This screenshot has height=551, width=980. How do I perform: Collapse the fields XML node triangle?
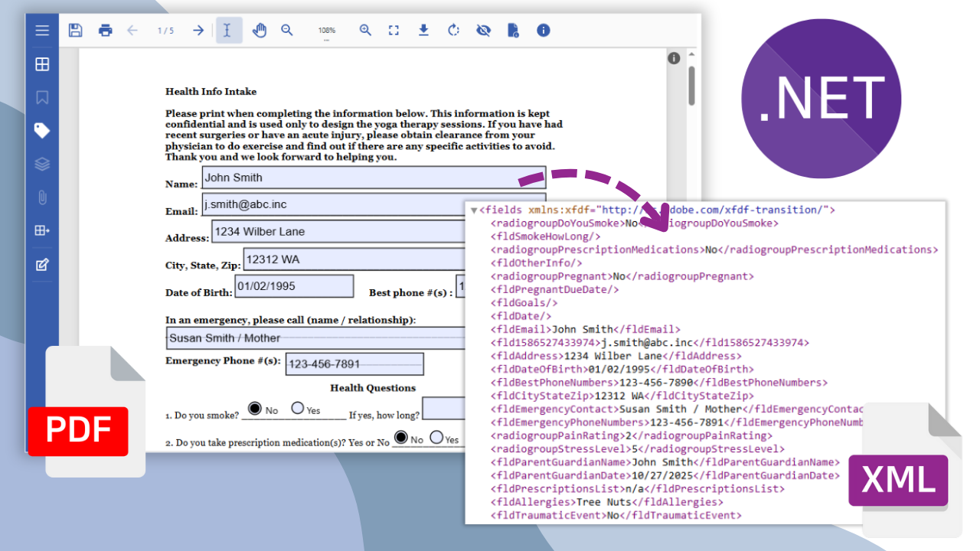coord(475,210)
